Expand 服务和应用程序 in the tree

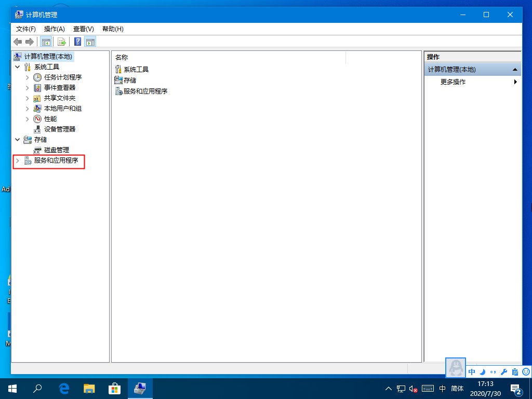tap(19, 162)
